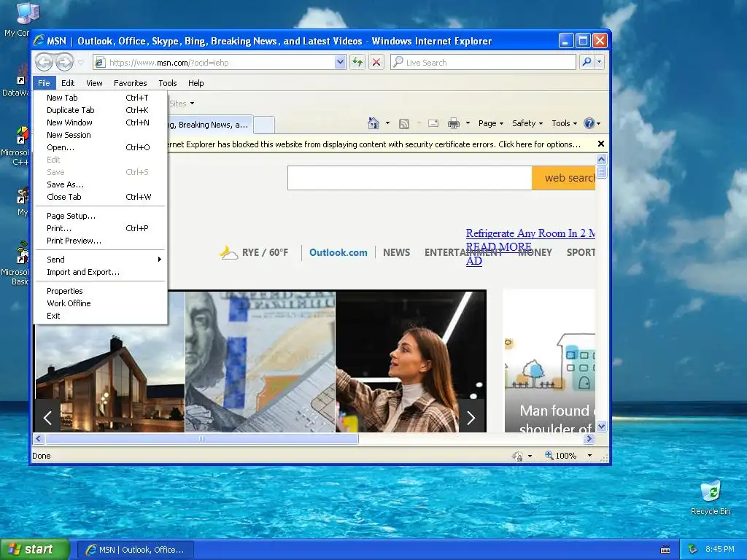Expand the Home button dropdown arrow
This screenshot has height=560, width=747.
click(387, 123)
